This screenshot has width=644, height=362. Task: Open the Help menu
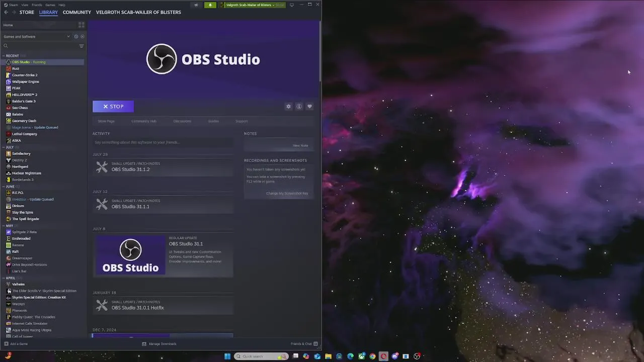pos(62,5)
